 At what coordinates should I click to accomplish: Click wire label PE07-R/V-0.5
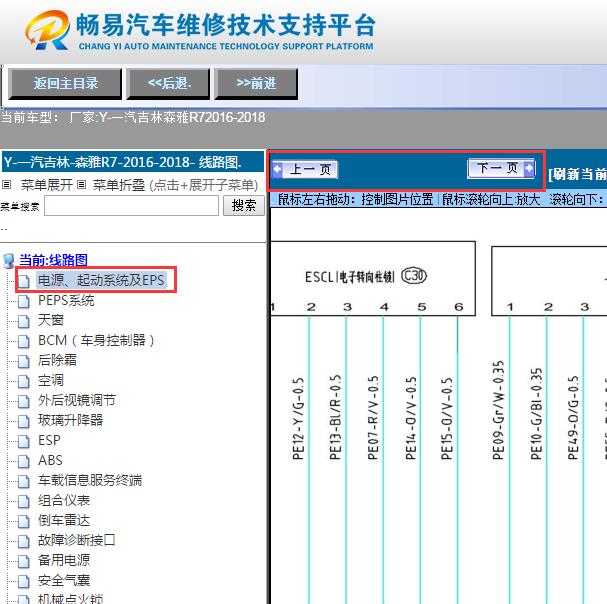[373, 418]
